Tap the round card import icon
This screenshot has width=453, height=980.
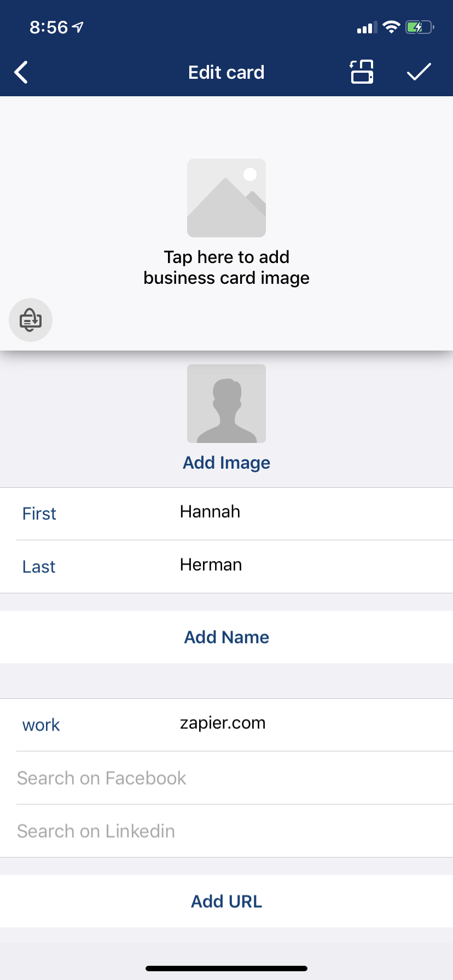point(31,320)
